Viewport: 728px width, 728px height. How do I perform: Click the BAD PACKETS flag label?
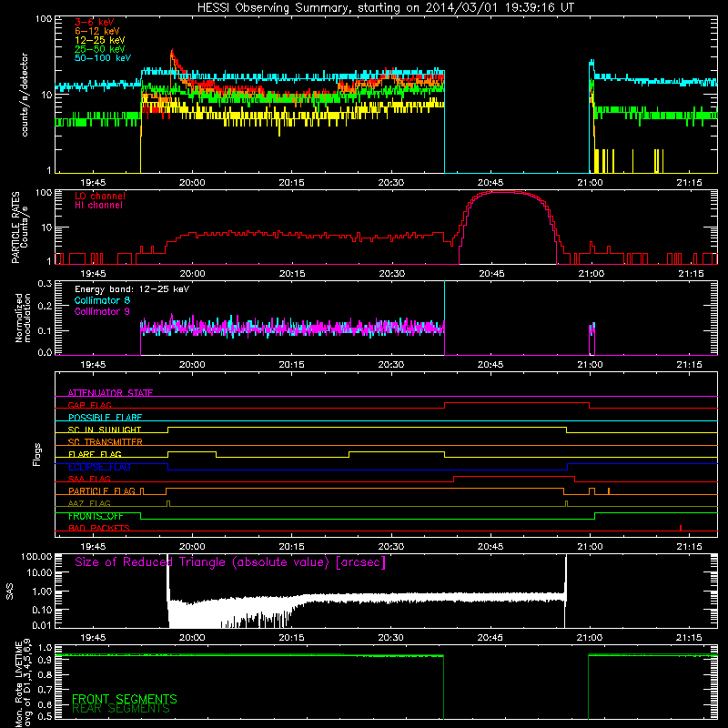(99, 528)
